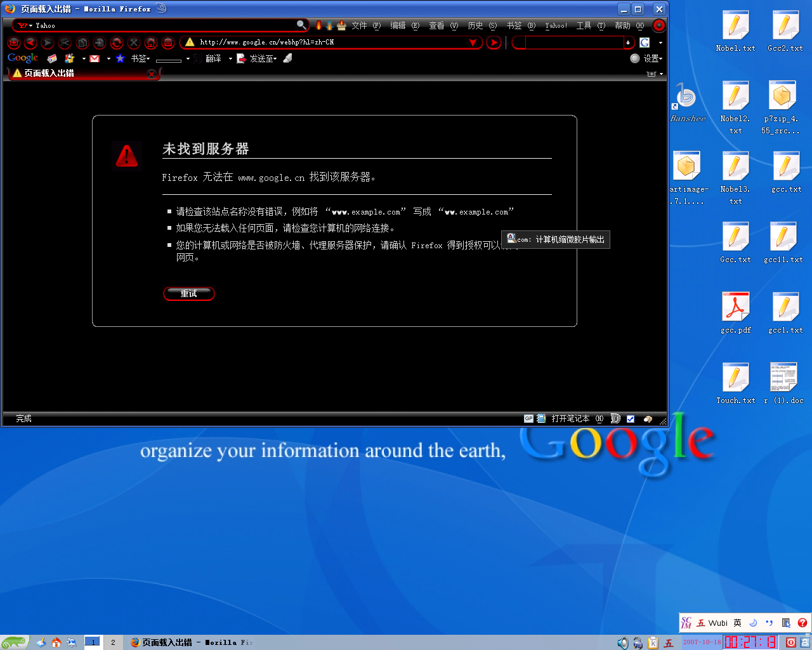This screenshot has height=650, width=812.
Task: Click the highlighter pen icon on Google toolbar
Action: [x=287, y=58]
